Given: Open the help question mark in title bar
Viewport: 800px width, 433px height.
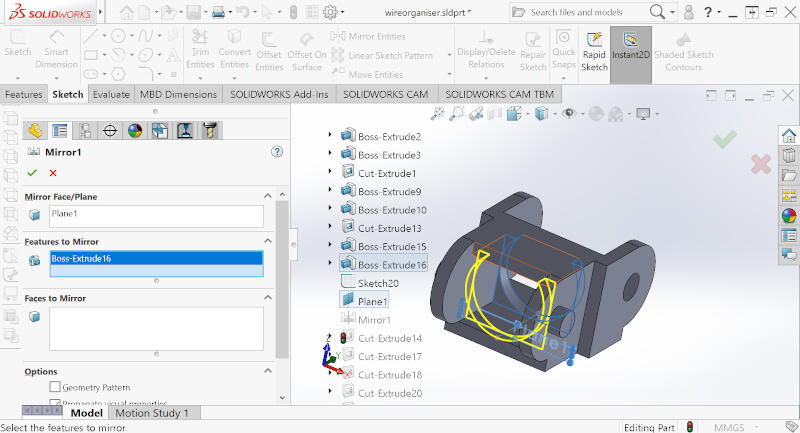Looking at the screenshot, I should click(708, 12).
